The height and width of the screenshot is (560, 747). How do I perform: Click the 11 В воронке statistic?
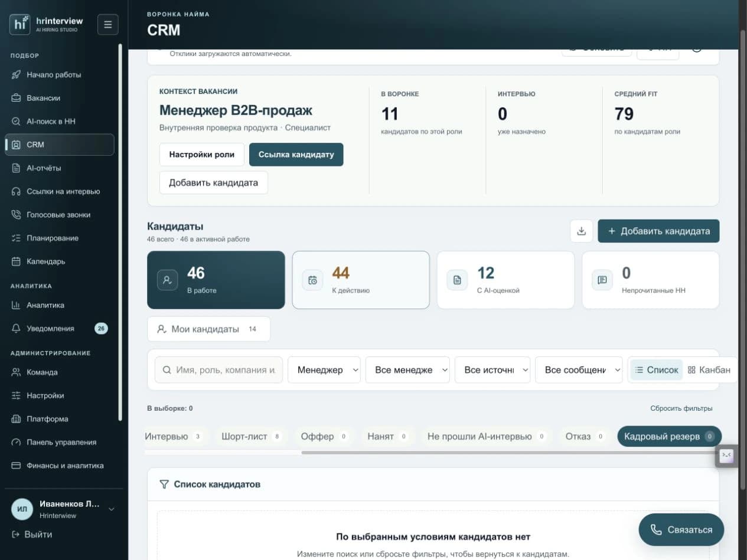(x=390, y=113)
